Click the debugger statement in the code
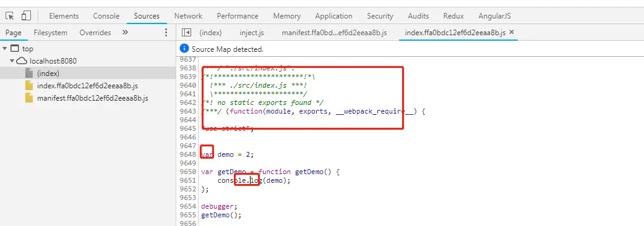644x226 pixels. [220, 206]
